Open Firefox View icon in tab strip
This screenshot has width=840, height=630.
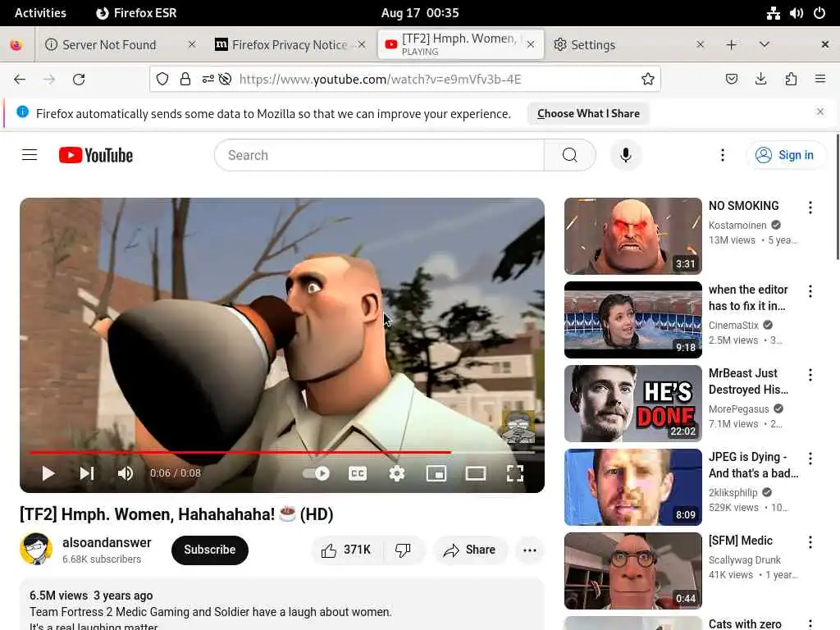coord(16,45)
